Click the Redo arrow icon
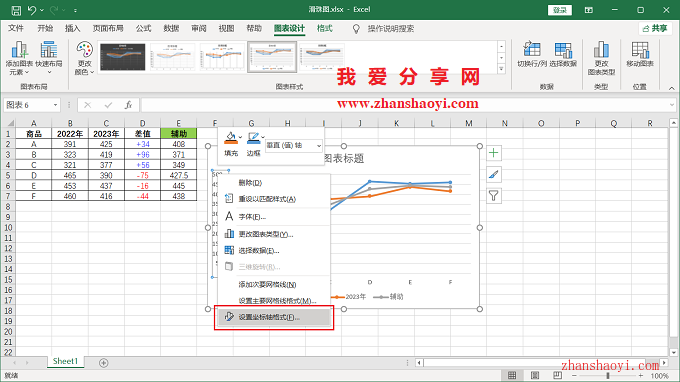This screenshot has height=382, width=680. (55, 10)
